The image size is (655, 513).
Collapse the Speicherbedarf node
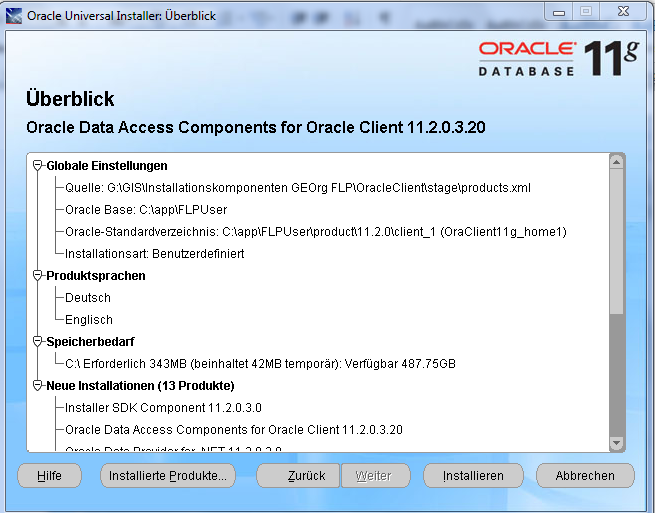pyautogui.click(x=38, y=341)
